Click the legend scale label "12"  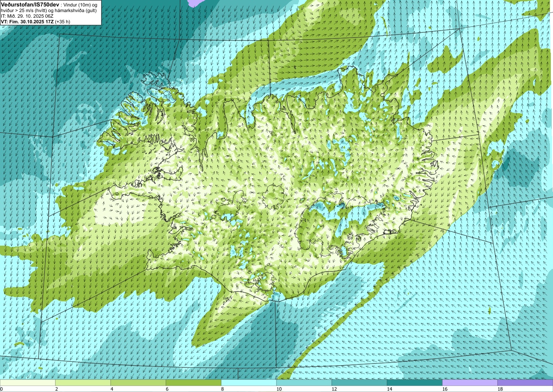pyautogui.click(x=334, y=389)
